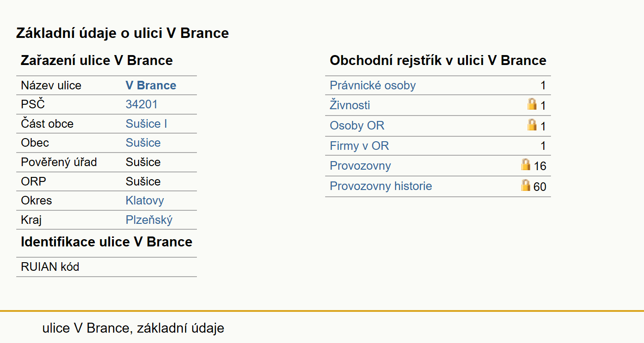The width and height of the screenshot is (644, 343).
Task: Open Provozovny historie link
Action: click(x=381, y=186)
